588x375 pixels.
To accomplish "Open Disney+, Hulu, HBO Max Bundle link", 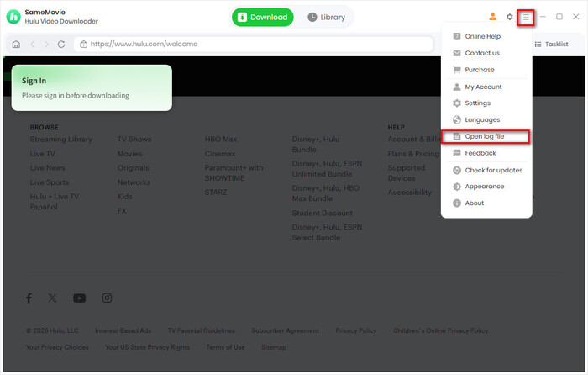I will (326, 193).
